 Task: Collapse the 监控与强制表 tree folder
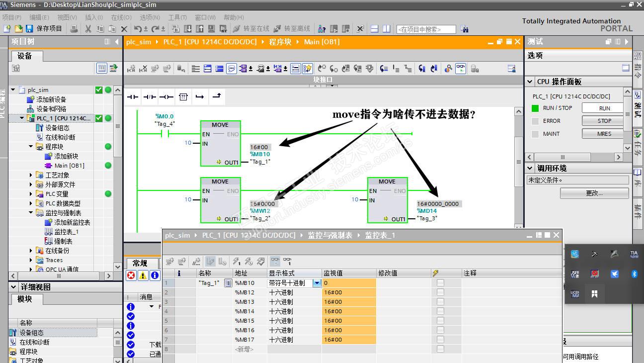tap(31, 213)
